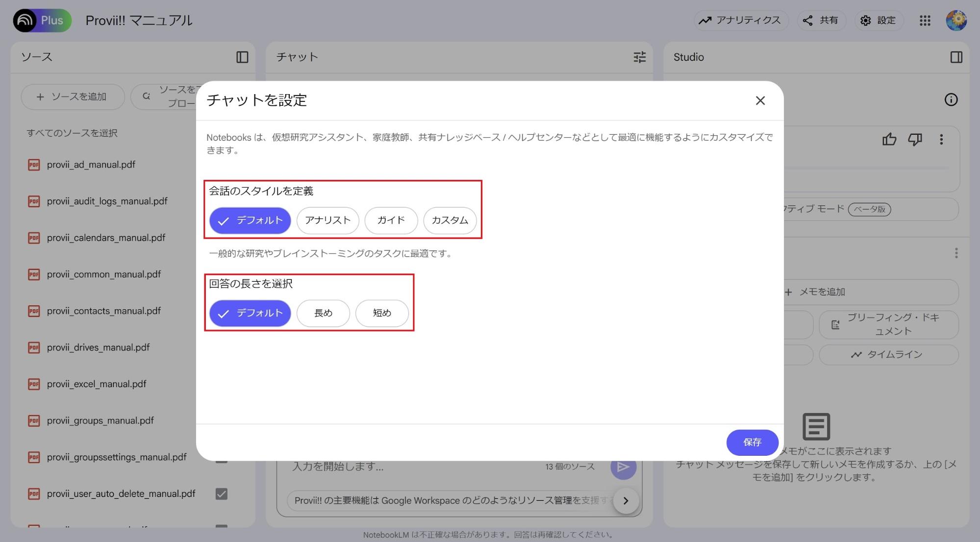Click the thumbs down icon

(x=915, y=140)
